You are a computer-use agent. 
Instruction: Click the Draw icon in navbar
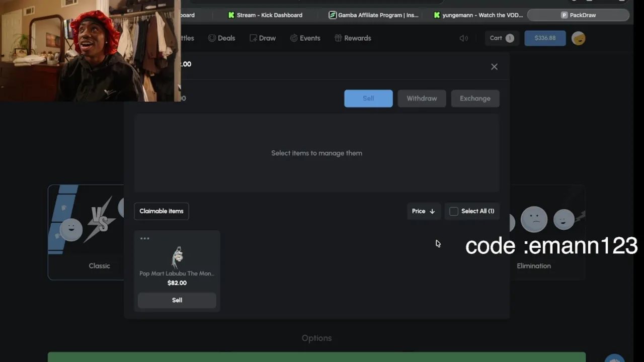(x=254, y=38)
